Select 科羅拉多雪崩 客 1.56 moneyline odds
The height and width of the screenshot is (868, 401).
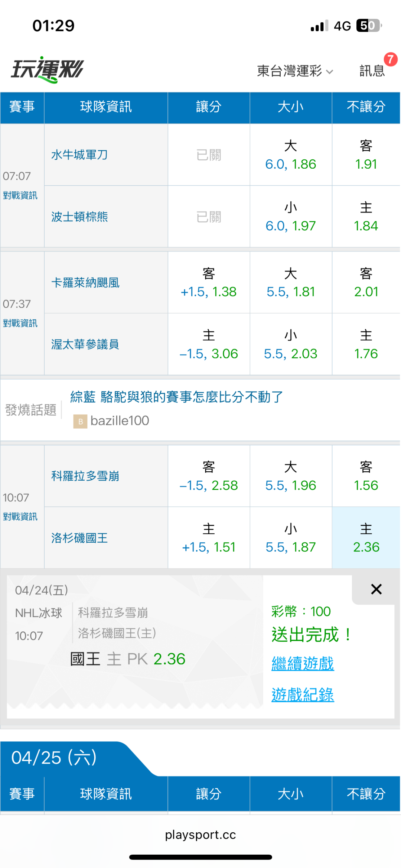pyautogui.click(x=366, y=476)
